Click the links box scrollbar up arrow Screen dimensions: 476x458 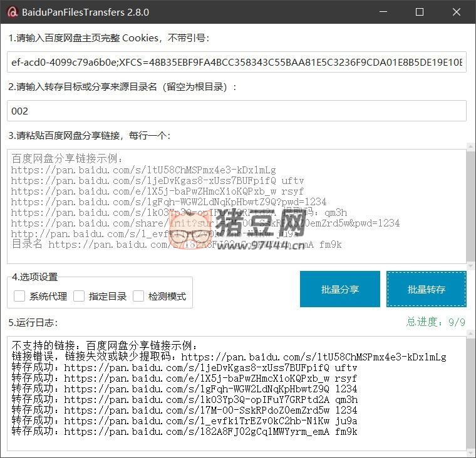point(471,146)
